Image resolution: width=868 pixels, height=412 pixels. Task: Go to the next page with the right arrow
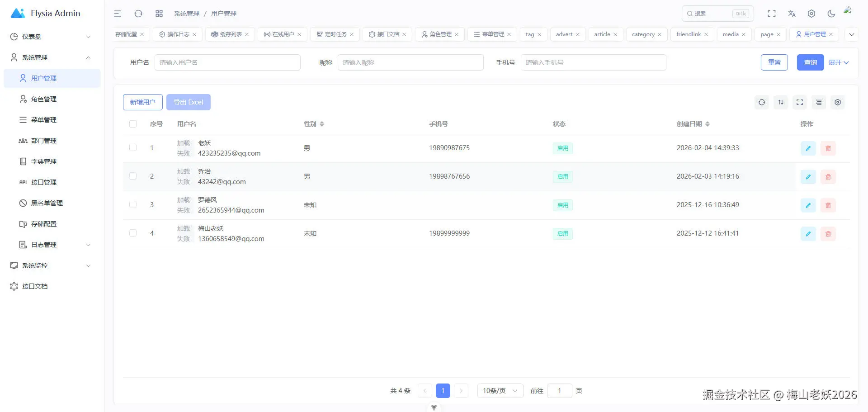461,391
